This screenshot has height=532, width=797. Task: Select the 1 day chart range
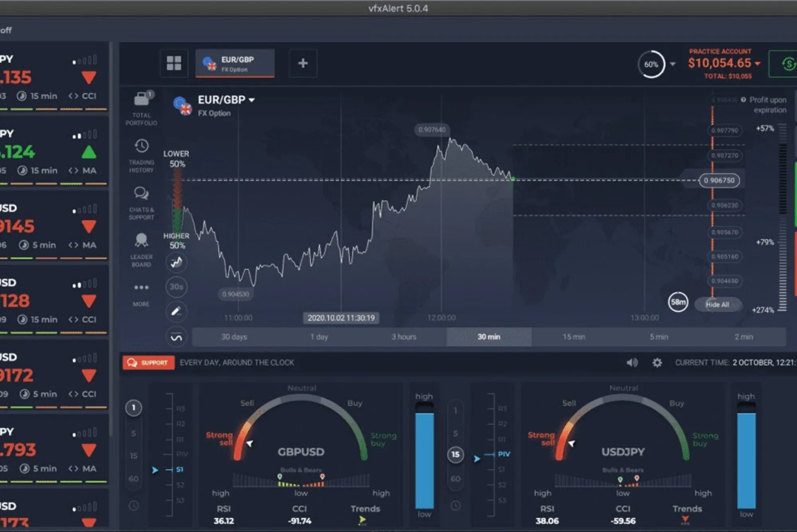coord(319,337)
